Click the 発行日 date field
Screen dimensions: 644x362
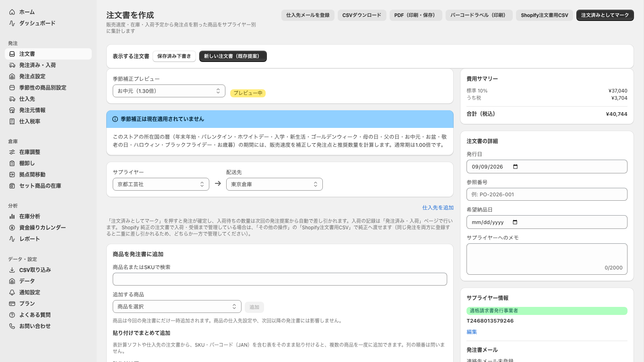click(547, 167)
